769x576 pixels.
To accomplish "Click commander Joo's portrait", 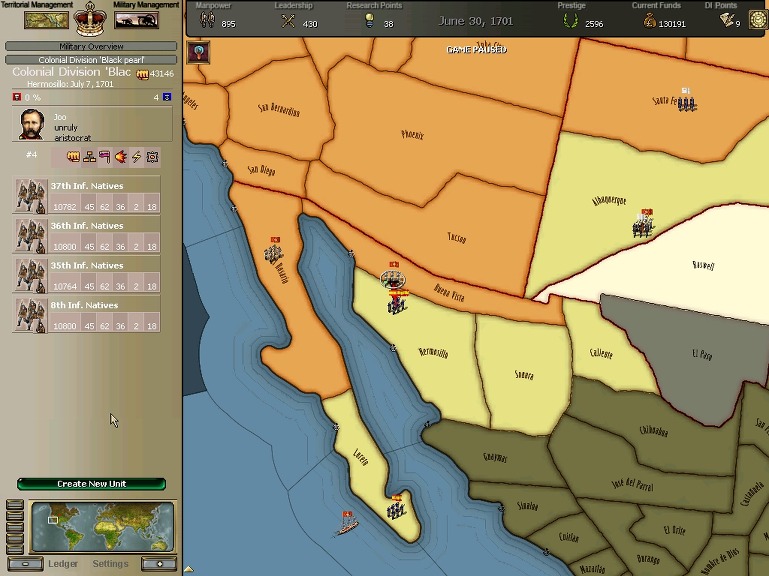I will (32, 125).
